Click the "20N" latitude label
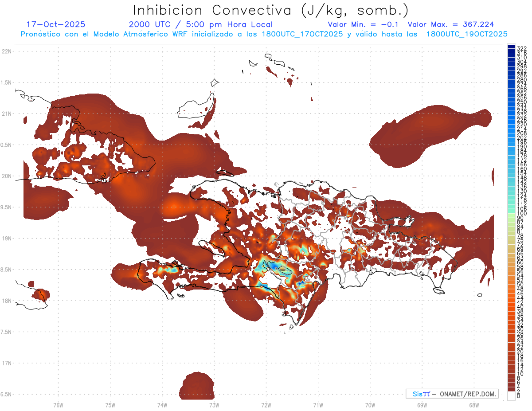The image size is (532, 411). click(x=7, y=176)
